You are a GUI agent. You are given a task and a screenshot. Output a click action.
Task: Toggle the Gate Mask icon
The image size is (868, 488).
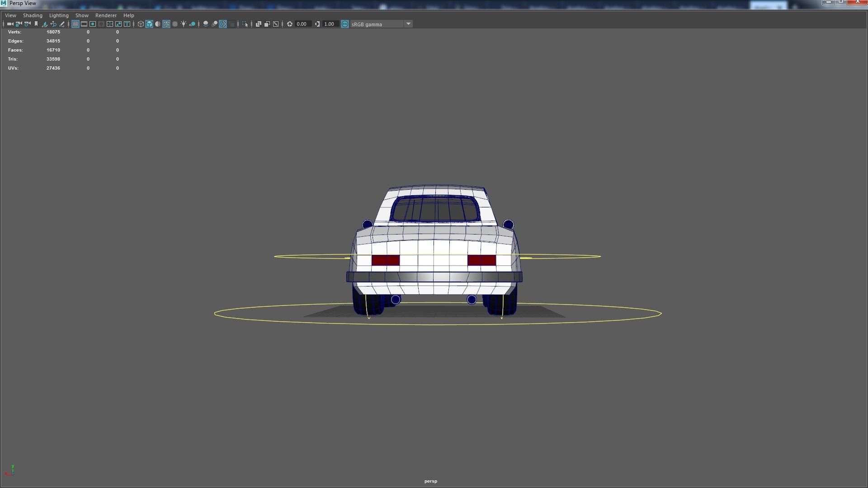click(101, 24)
